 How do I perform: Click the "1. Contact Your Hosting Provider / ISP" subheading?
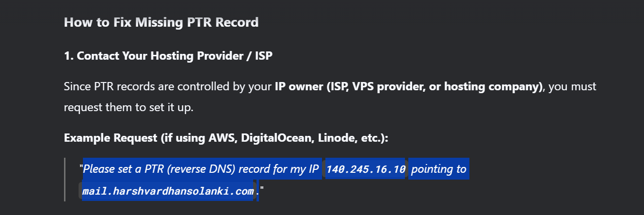click(x=168, y=56)
